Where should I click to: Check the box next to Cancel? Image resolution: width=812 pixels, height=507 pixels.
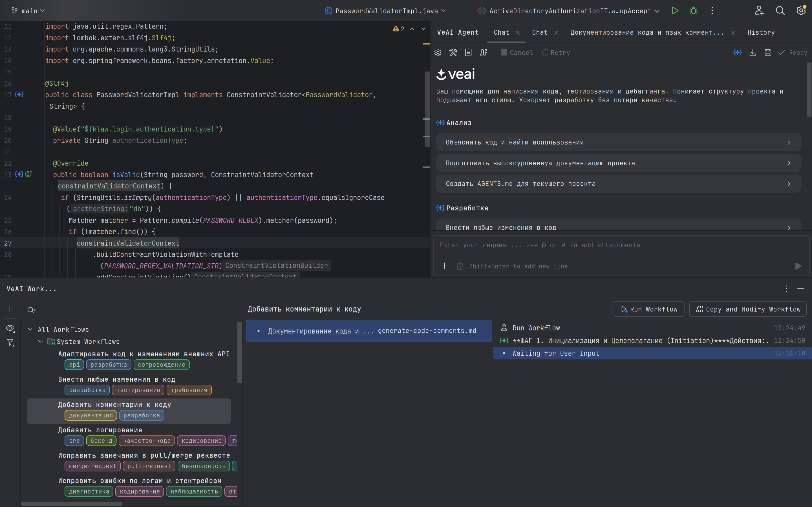click(x=504, y=52)
